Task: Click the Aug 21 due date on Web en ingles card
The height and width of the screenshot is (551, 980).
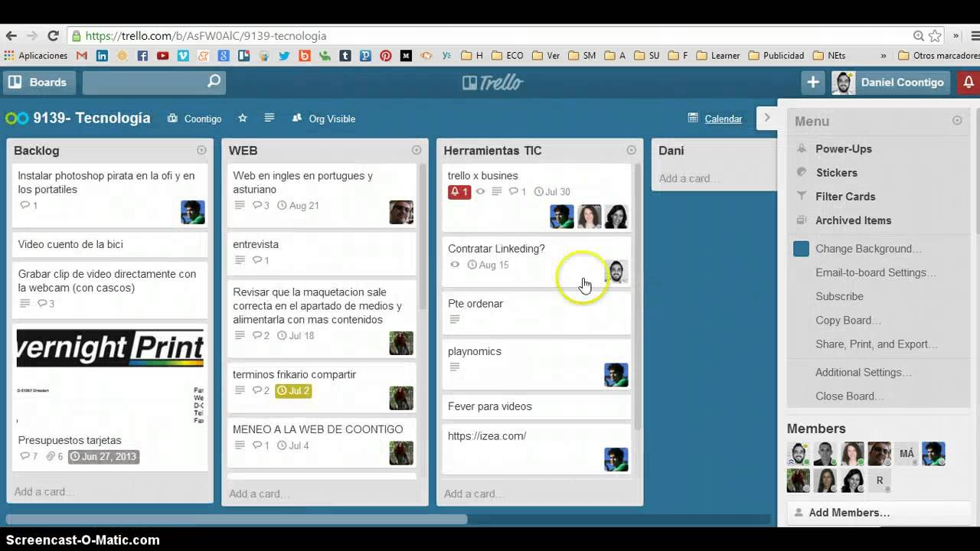Action: pyautogui.click(x=298, y=205)
